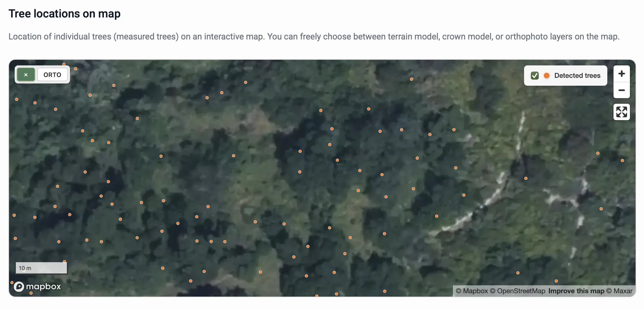Click the Detected trees legend label
Screen dimensions: 644x309
(577, 76)
